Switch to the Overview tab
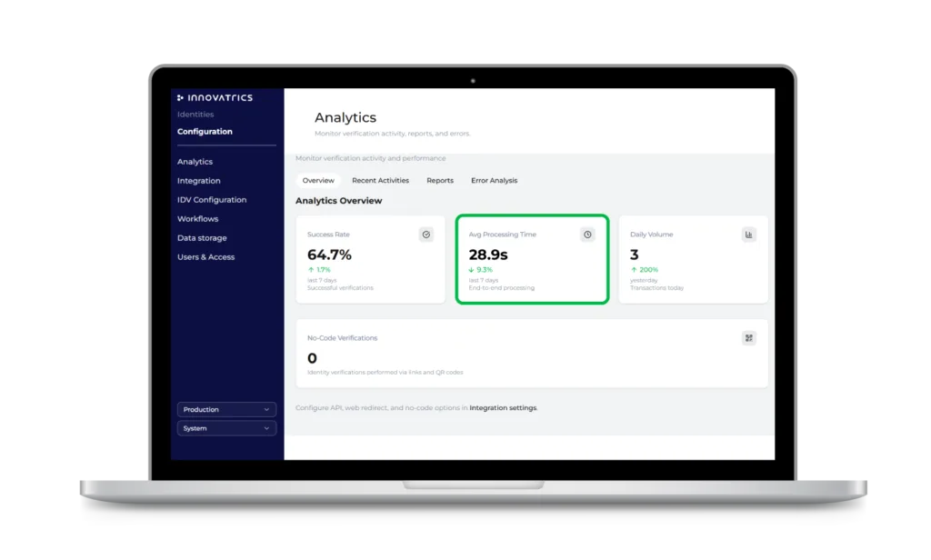 318,181
